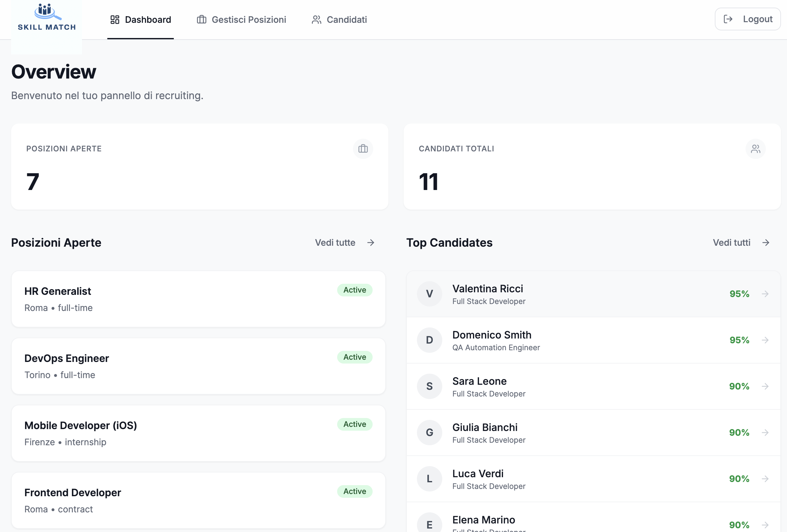Open the HR Generalist position card

coord(198,299)
